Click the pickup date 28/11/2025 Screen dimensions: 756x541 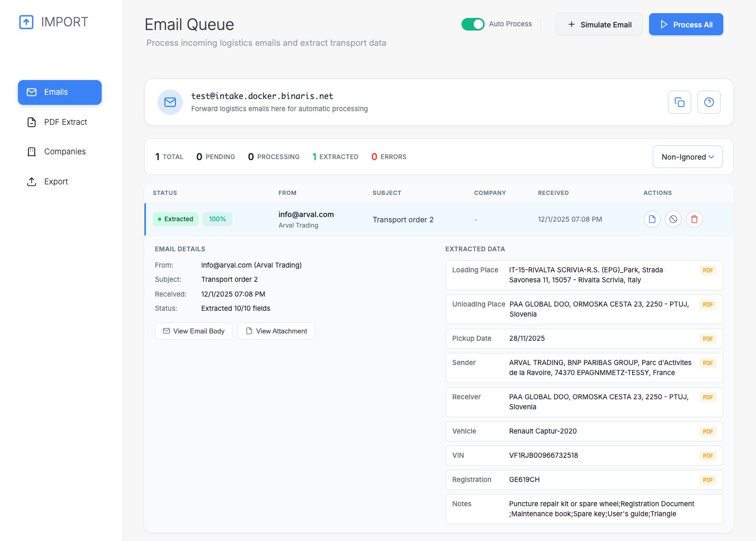(527, 339)
